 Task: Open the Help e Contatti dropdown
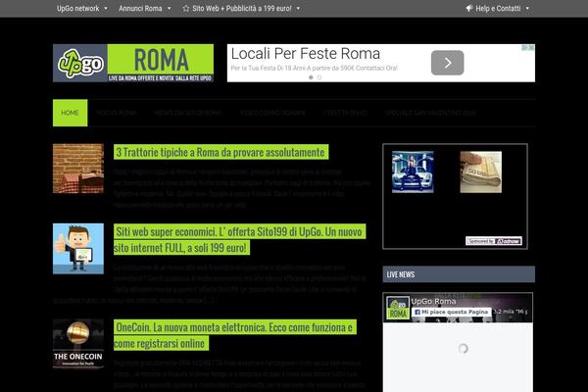click(x=498, y=8)
